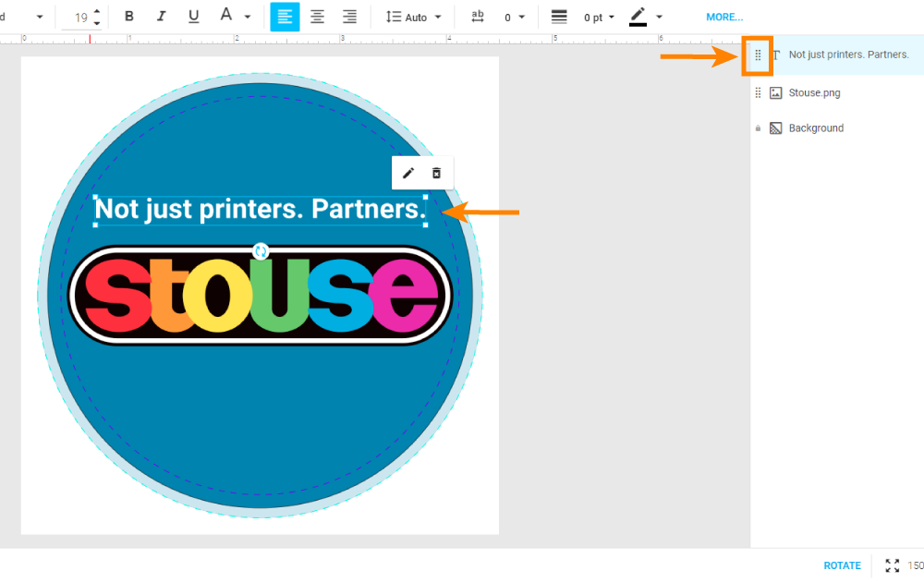Image resolution: width=924 pixels, height=583 pixels.
Task: Click the fullscreen expand icon
Action: 892,565
